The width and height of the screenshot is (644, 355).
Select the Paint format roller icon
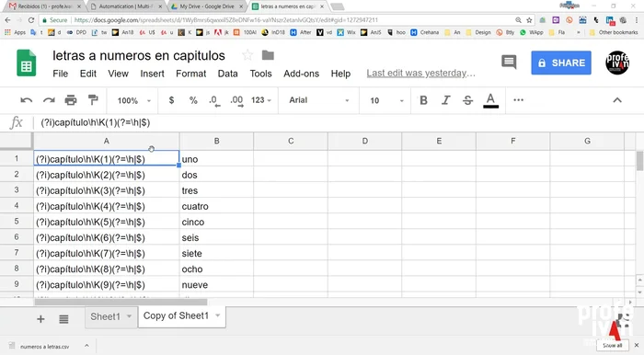pos(93,99)
